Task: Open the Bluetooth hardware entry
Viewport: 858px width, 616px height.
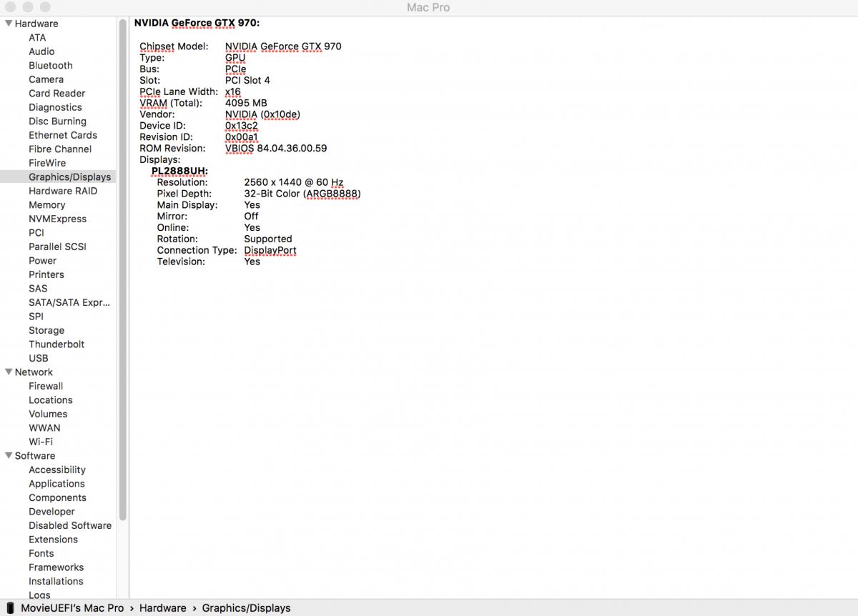Action: coord(51,66)
